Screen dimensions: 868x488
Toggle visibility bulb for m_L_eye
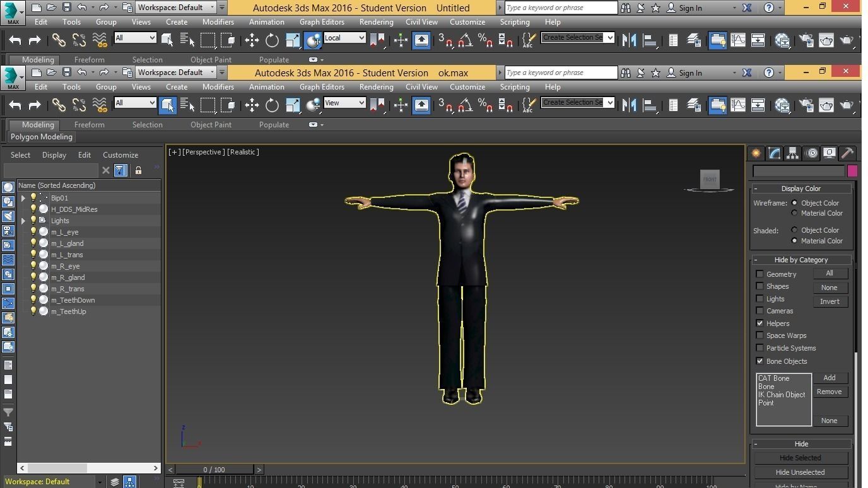click(33, 232)
